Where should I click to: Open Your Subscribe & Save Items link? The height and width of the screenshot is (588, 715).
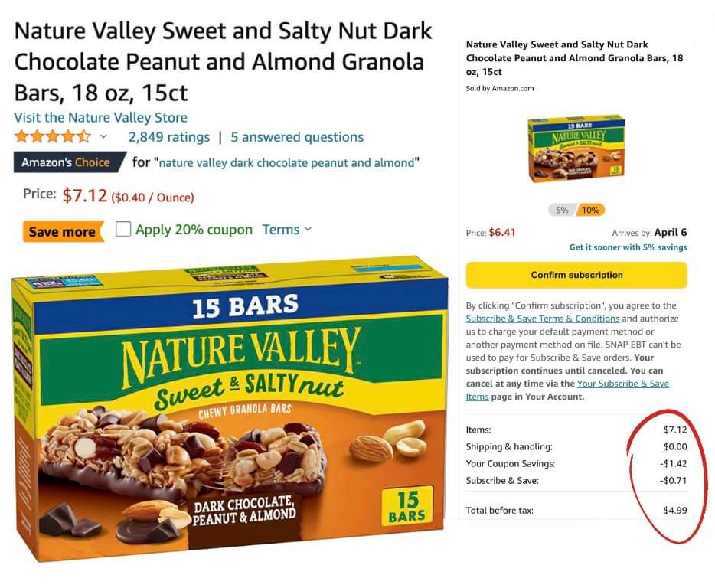[x=567, y=390]
